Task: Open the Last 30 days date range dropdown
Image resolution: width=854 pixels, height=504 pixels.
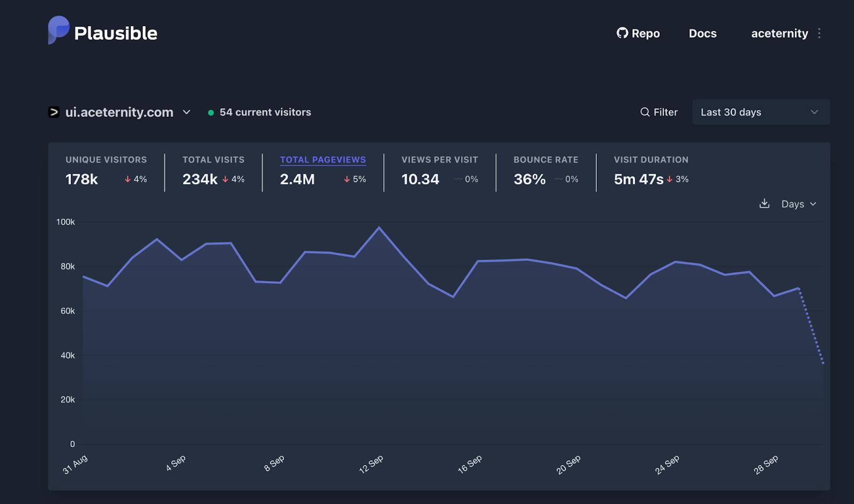Action: pos(761,112)
